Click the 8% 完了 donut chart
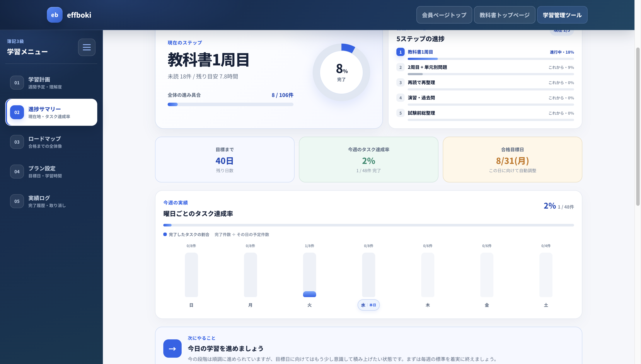This screenshot has width=641, height=364. [x=341, y=72]
